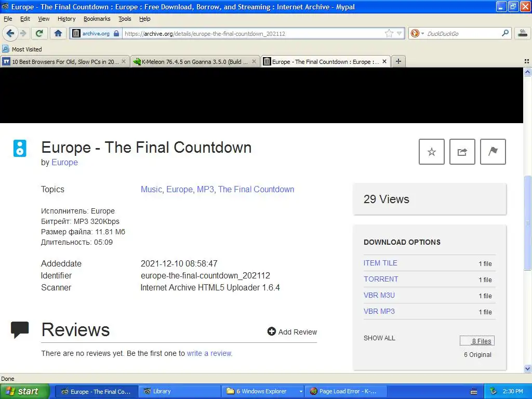Image resolution: width=532 pixels, height=399 pixels.
Task: Click the identifier europe-the-final-countdown_202112 text
Action: click(x=205, y=275)
